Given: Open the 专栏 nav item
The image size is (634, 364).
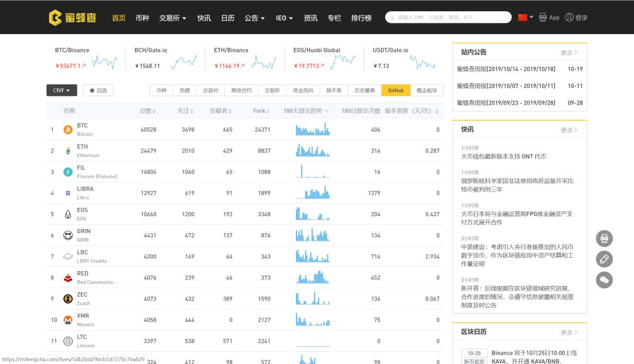Looking at the screenshot, I should click(334, 18).
